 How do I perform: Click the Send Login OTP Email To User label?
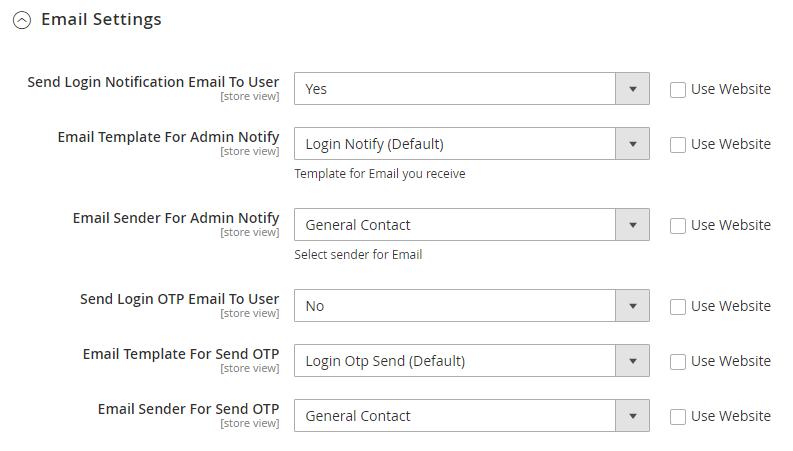179,299
